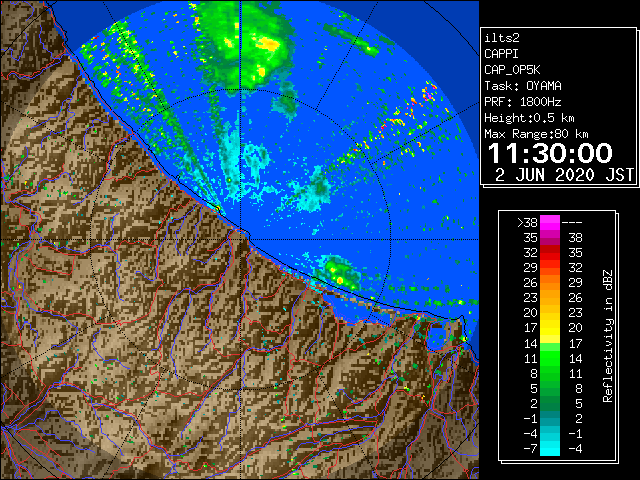Click the "CAP_OP5K" text line

(512, 70)
